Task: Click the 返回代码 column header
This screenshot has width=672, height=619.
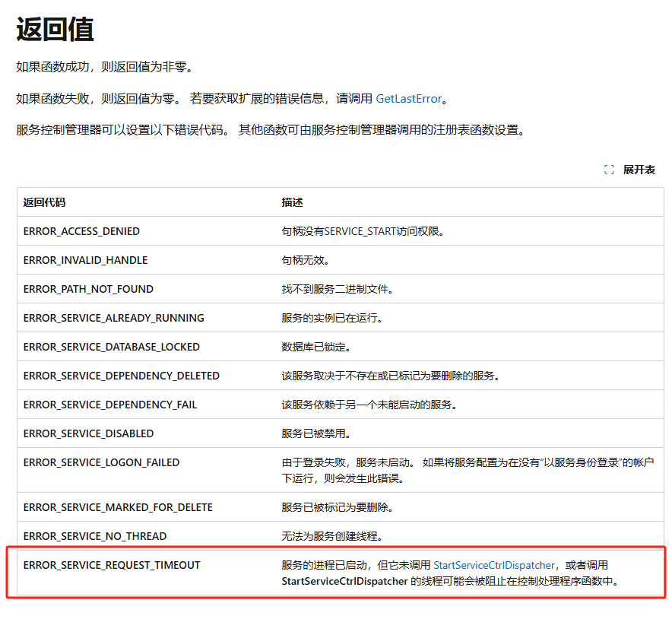Action: pos(44,202)
